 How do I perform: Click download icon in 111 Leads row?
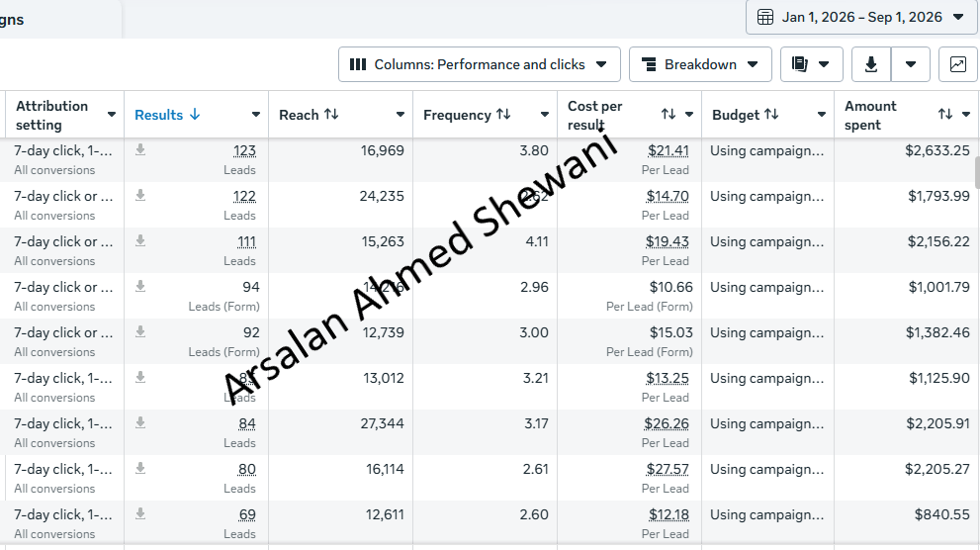point(140,241)
